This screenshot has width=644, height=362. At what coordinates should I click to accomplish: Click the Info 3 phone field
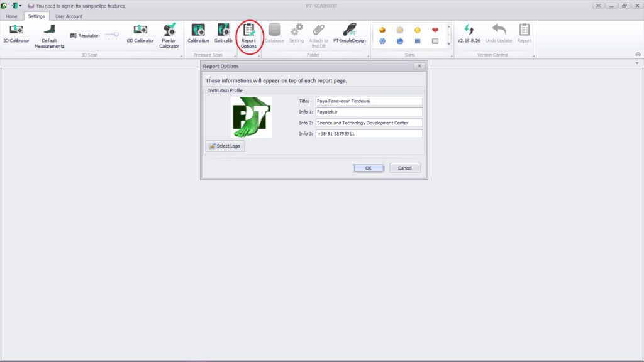pos(369,134)
